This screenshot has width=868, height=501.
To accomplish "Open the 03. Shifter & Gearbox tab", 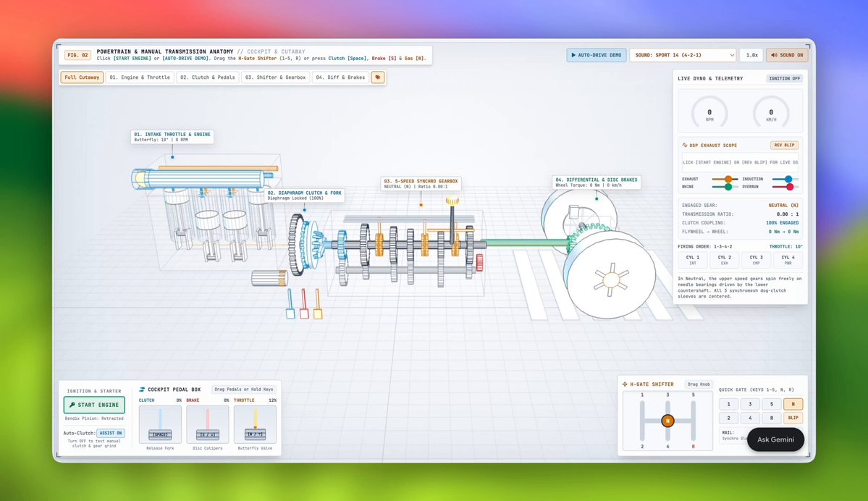I will (x=275, y=77).
